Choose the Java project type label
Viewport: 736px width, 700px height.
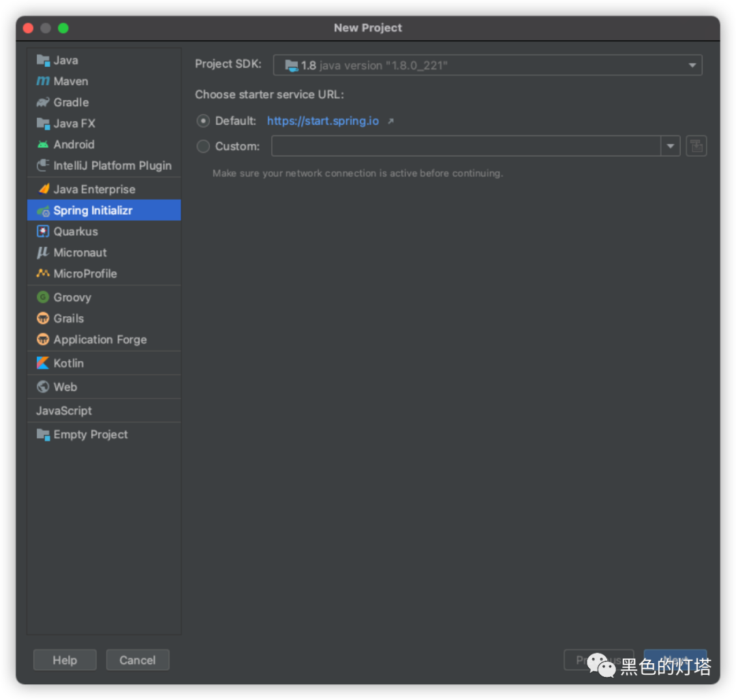point(65,60)
